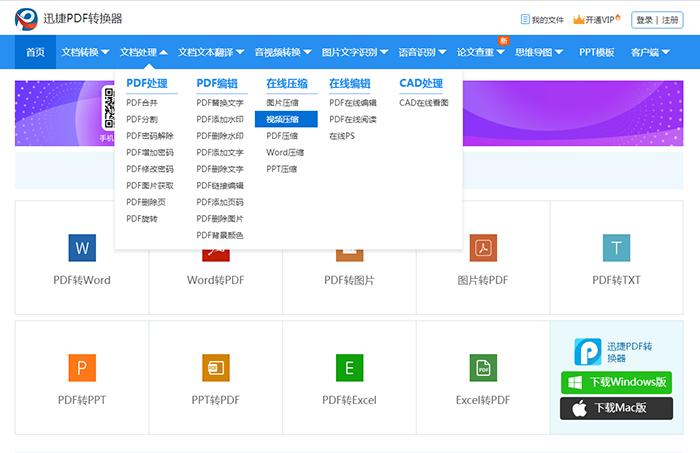Click PDF处理 column heading
This screenshot has height=453, width=700.
(147, 83)
